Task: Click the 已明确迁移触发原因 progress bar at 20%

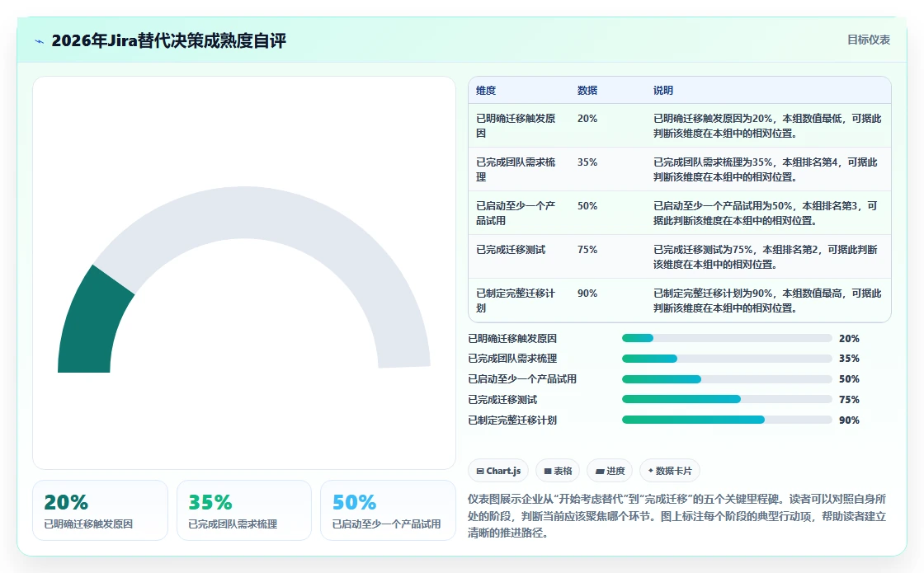Action: pyautogui.click(x=727, y=338)
